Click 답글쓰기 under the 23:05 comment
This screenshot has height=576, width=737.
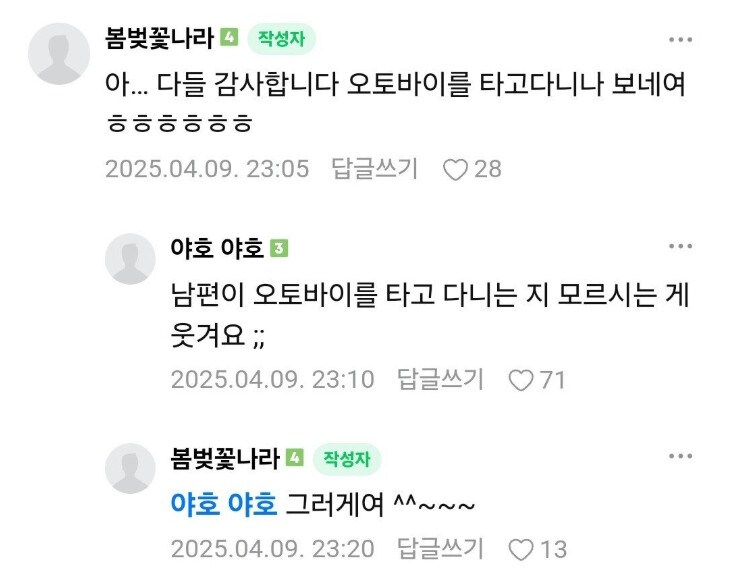pos(375,169)
